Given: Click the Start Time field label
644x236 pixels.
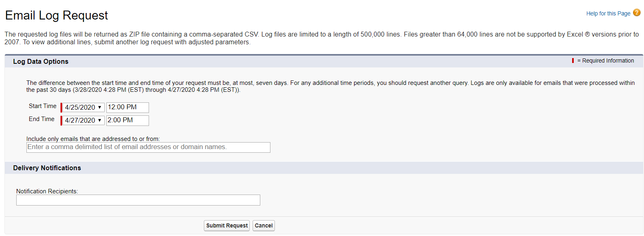Looking at the screenshot, I should pyautogui.click(x=43, y=106).
